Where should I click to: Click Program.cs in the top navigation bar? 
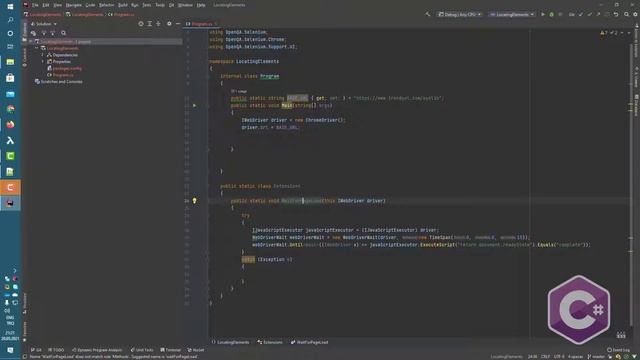121,14
